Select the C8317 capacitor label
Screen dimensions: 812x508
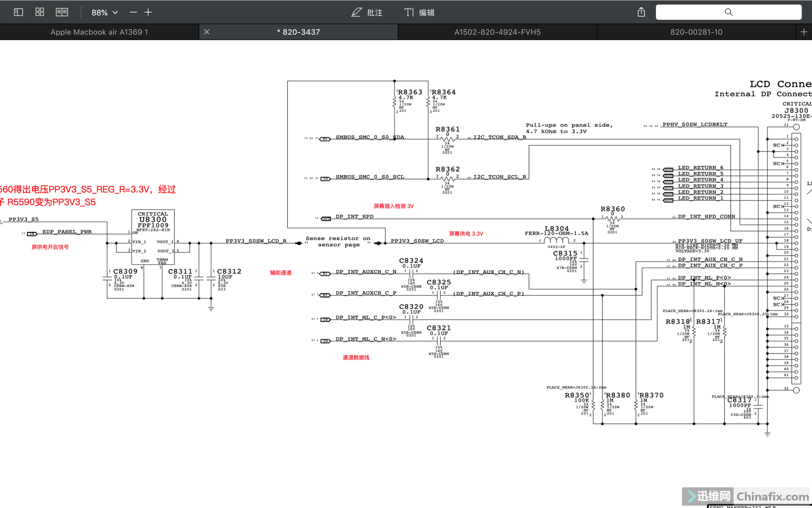tap(739, 400)
